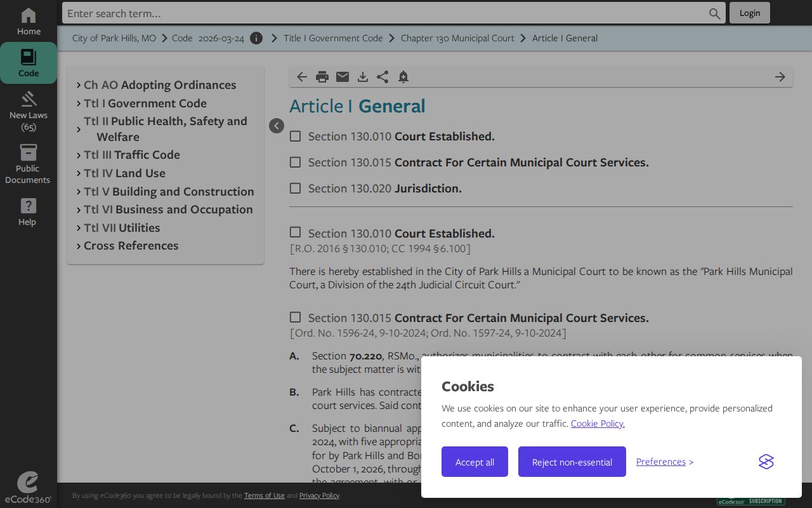This screenshot has height=508, width=812.
Task: Open Terms of Use link
Action: click(x=265, y=495)
